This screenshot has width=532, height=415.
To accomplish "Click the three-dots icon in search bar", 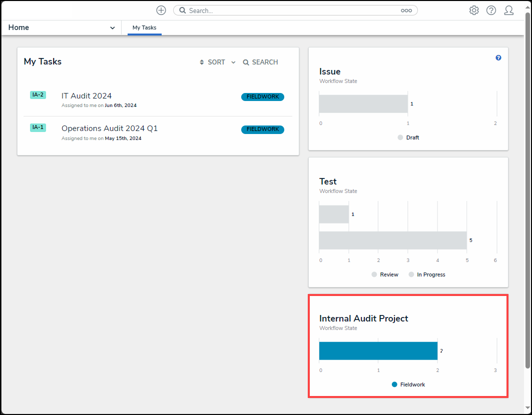I will tap(406, 10).
